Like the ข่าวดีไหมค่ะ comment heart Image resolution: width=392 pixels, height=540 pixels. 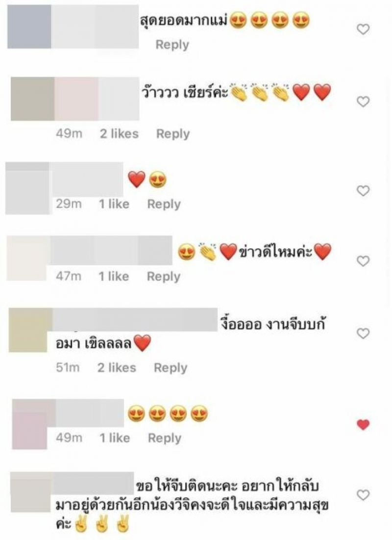pyautogui.click(x=363, y=261)
